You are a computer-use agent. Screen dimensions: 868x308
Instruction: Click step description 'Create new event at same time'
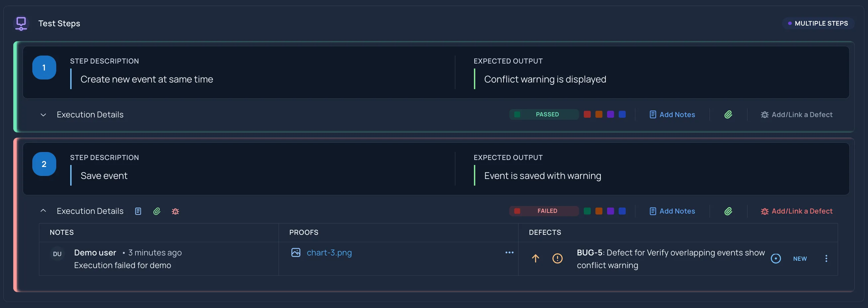pyautogui.click(x=147, y=79)
